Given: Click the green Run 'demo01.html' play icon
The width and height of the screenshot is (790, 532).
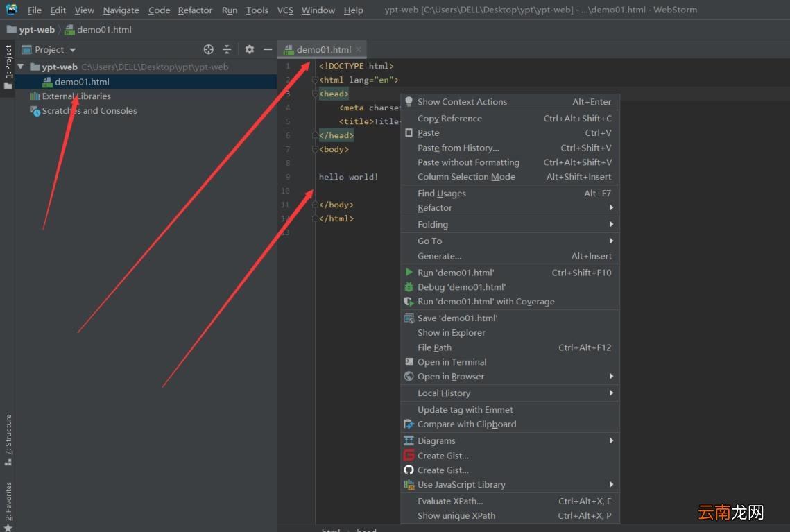Looking at the screenshot, I should pyautogui.click(x=409, y=272).
